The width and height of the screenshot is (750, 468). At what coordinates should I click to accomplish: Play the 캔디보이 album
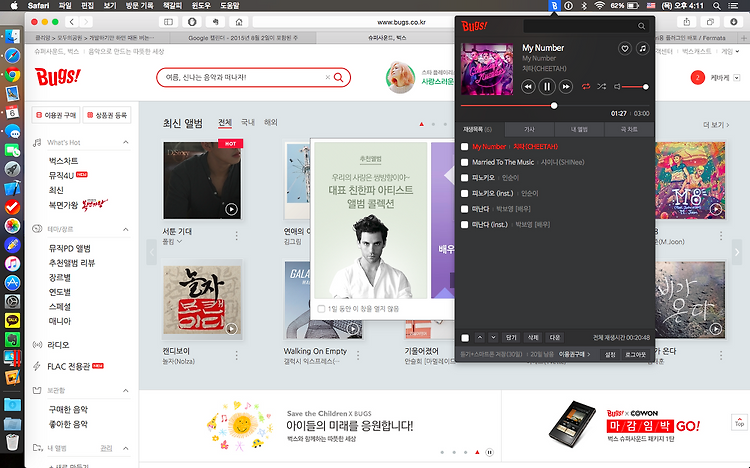[x=232, y=329]
